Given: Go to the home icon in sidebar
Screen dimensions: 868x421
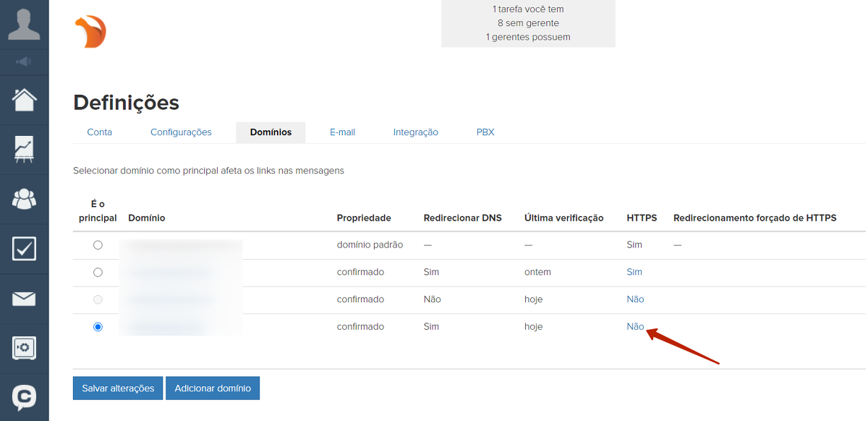Looking at the screenshot, I should 24,100.
